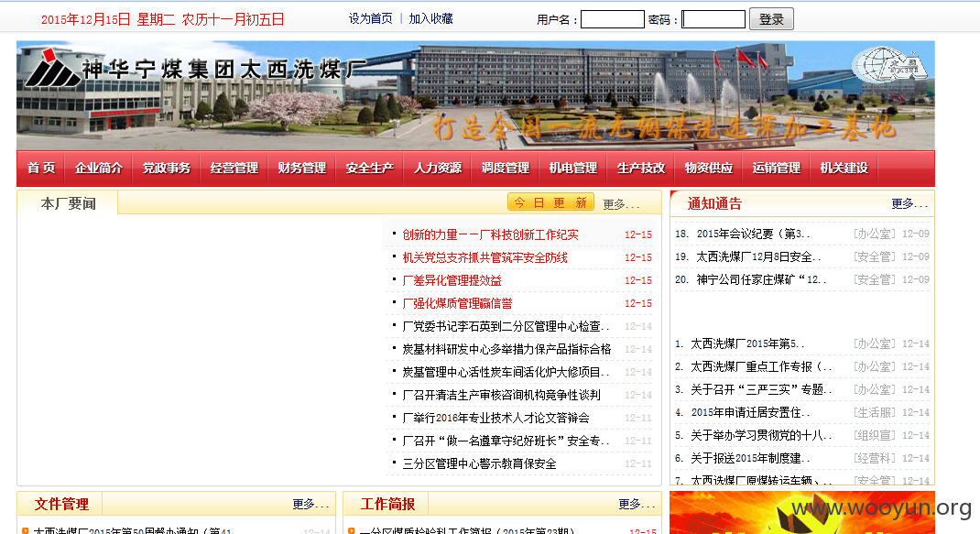980x534 pixels.
Task: Open the 经营管理 navigation item
Action: (x=234, y=169)
